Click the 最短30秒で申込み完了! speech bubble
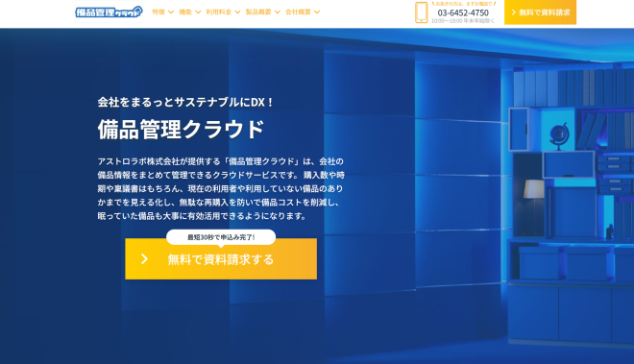This screenshot has height=364, width=634. pos(221,237)
